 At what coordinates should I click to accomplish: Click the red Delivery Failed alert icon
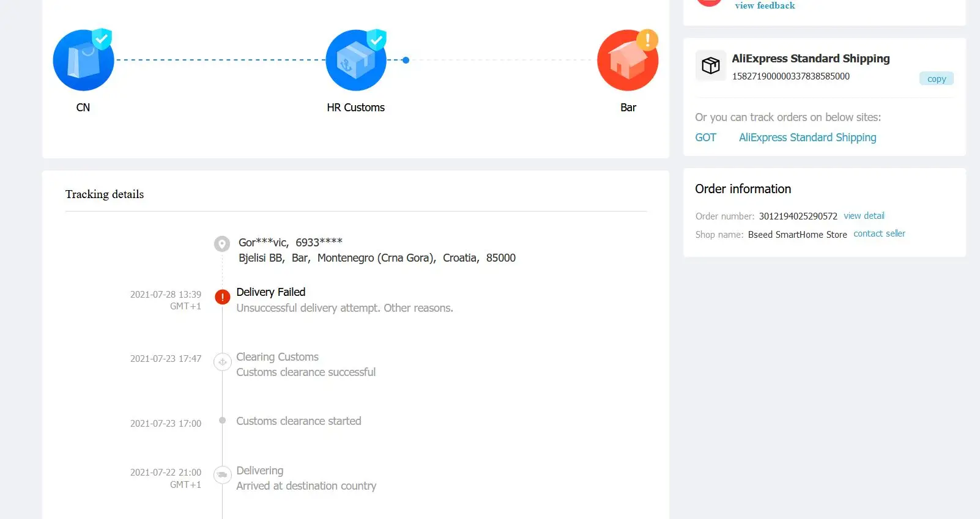click(222, 297)
